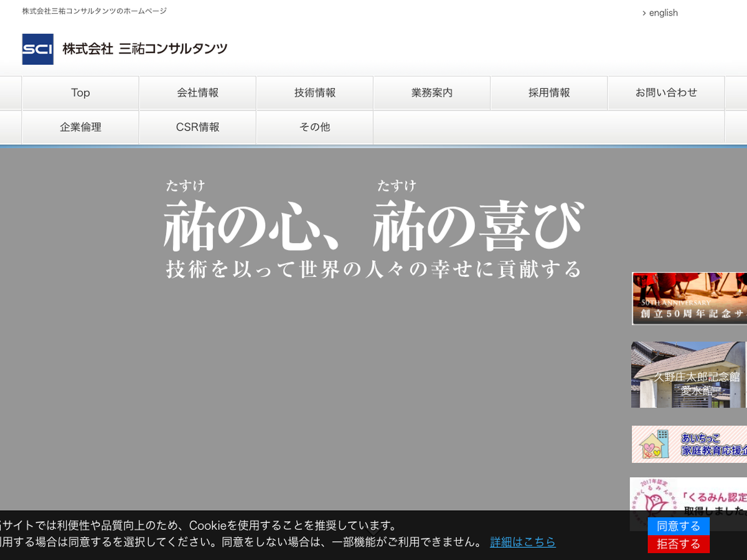Screen dimensions: 747x560
Task: Open 詳細はこちら cookie details link
Action: click(x=522, y=542)
